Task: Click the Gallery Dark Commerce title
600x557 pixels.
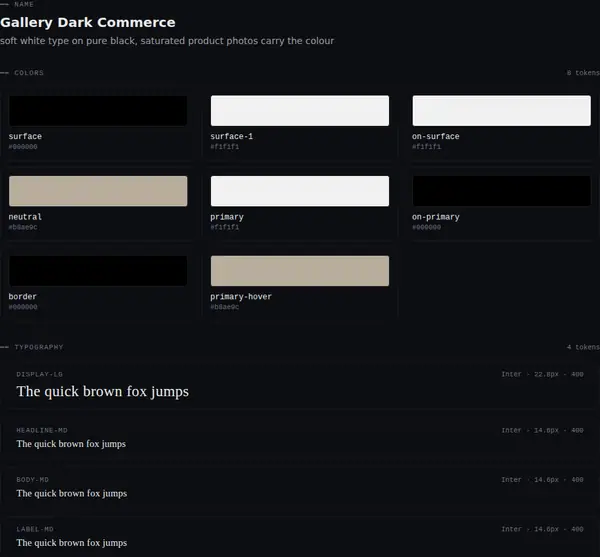Action: (x=88, y=23)
